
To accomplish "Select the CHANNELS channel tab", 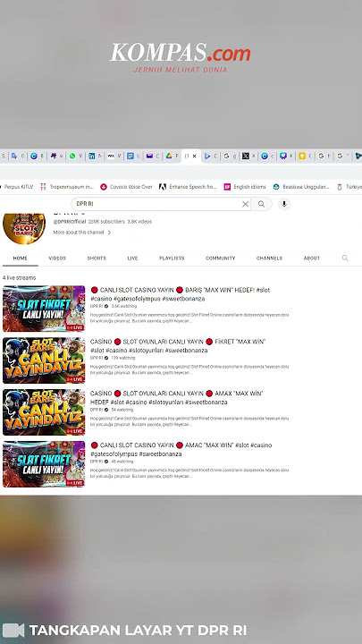I will 269,258.
